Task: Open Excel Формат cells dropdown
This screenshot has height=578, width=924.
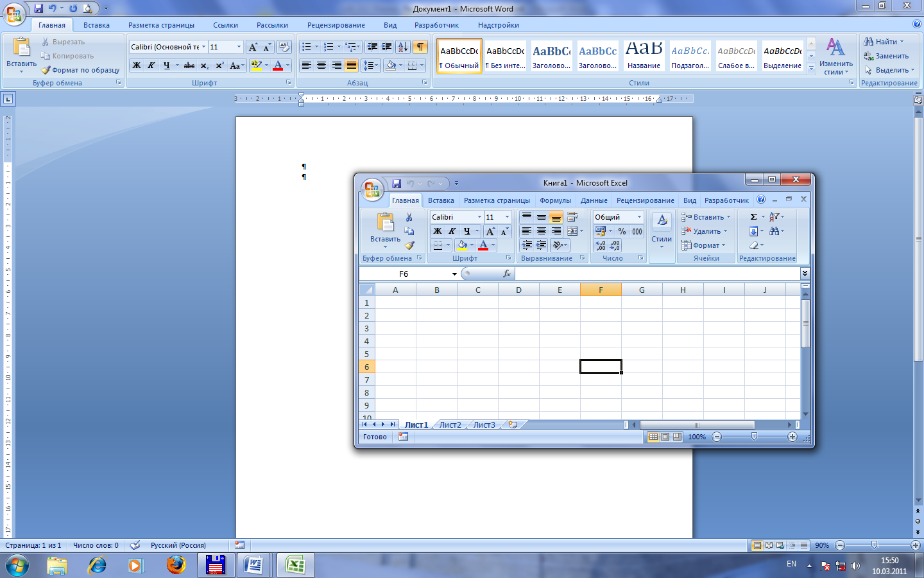Action: coord(703,245)
